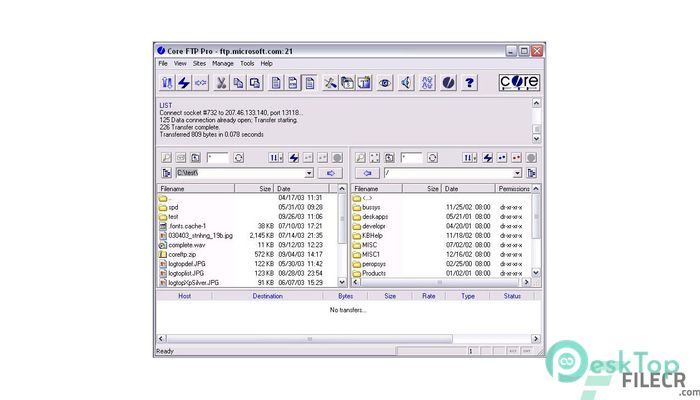The height and width of the screenshot is (400, 700).
Task: Click the local pane up-directory icon
Action: (195, 158)
